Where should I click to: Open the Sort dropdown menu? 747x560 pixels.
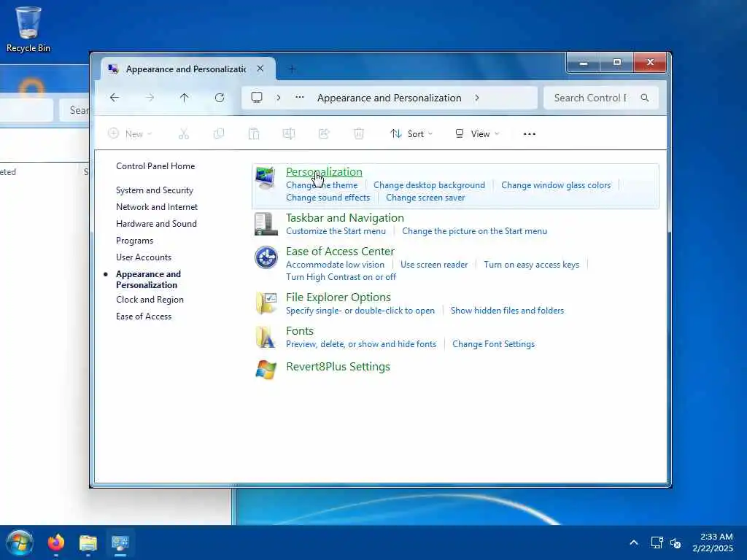pyautogui.click(x=411, y=134)
